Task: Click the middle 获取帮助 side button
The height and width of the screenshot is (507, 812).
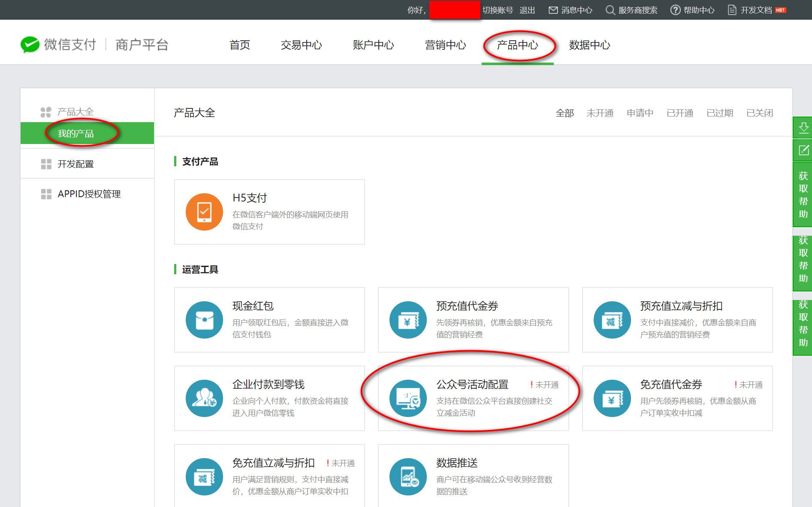Action: click(x=803, y=263)
